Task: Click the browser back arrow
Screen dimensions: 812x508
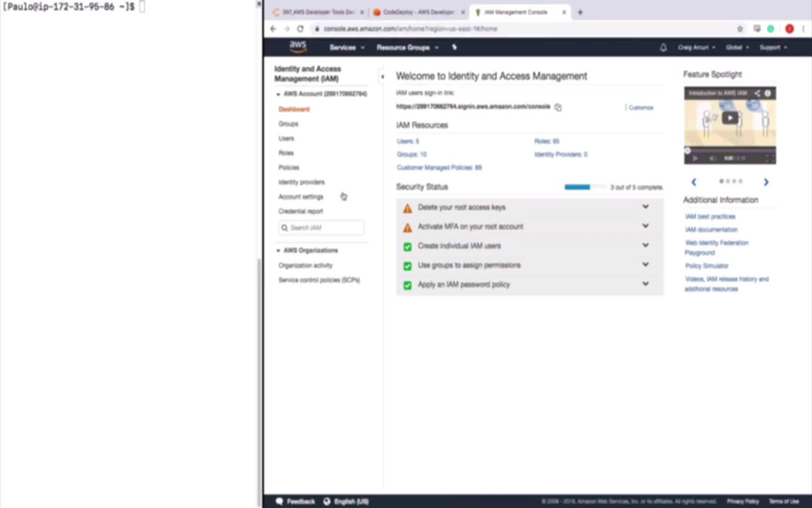Action: click(x=273, y=29)
